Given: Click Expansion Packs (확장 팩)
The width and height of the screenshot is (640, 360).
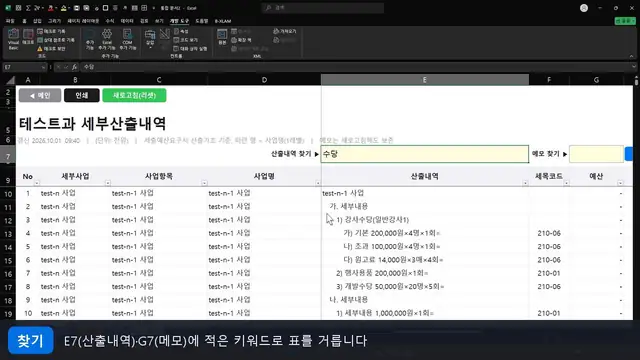Looking at the screenshot, I should pos(241,40).
